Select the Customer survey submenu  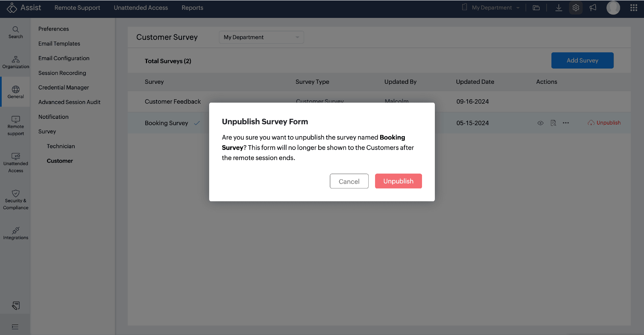coord(60,161)
